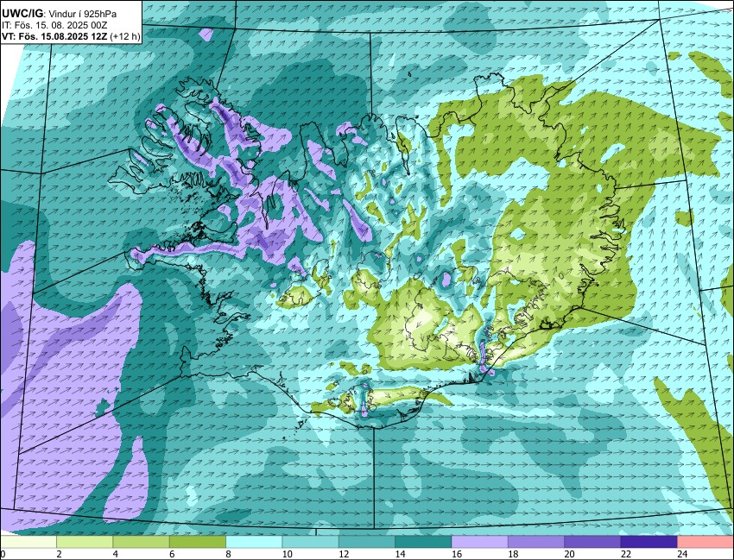Viewport: 734px width, 560px height.
Task: Select the legend scale label '8'
Action: 229,554
